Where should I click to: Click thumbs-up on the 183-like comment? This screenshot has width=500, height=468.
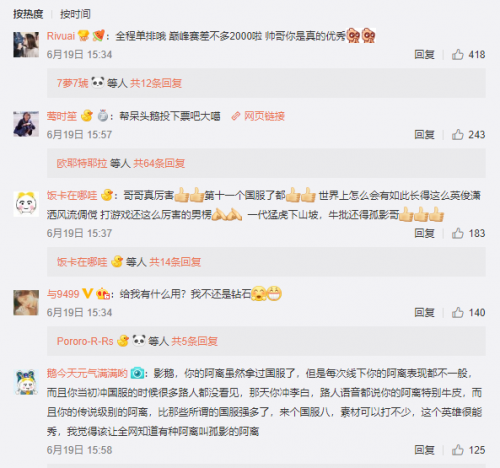point(458,233)
